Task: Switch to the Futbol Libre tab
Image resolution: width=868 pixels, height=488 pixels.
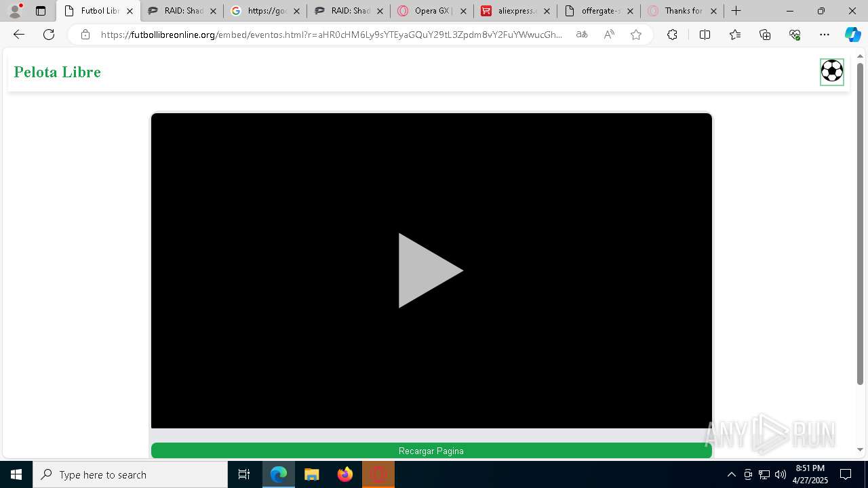Action: click(x=99, y=11)
